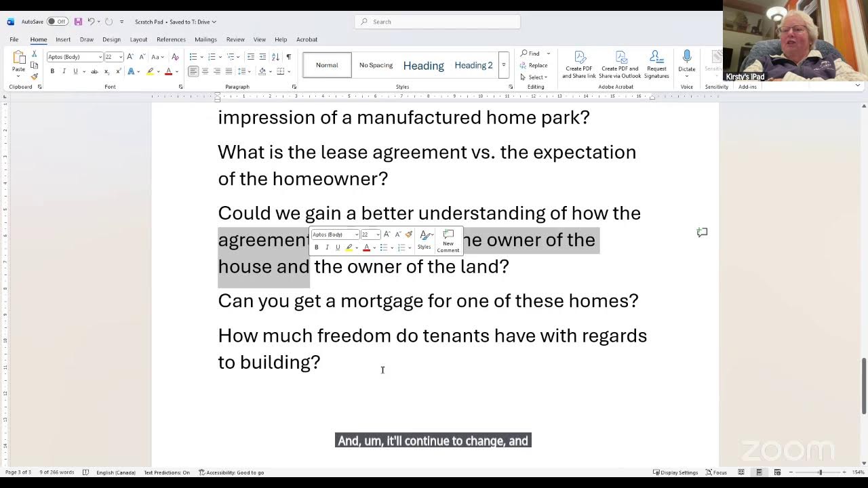Open the Font dialog launcher
Viewport: 868px width, 488px height.
pos(180,87)
